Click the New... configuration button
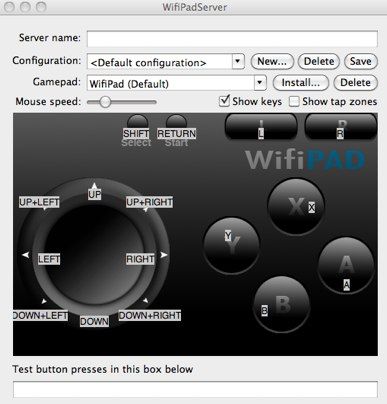Image resolution: width=387 pixels, height=404 pixels. pos(272,62)
